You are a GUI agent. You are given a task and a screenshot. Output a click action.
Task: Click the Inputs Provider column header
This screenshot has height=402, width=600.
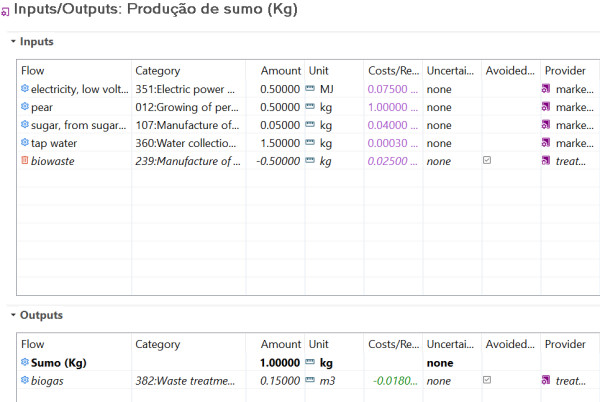(565, 71)
